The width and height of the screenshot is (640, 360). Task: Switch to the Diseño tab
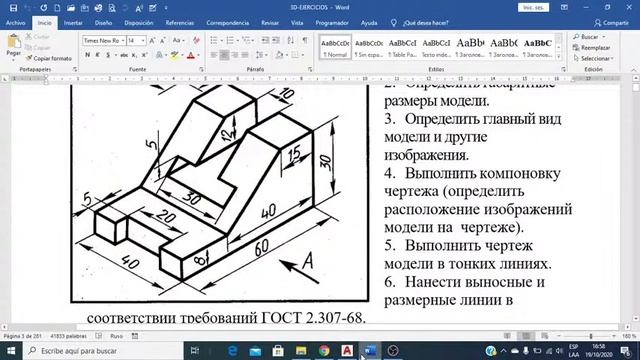(103, 23)
